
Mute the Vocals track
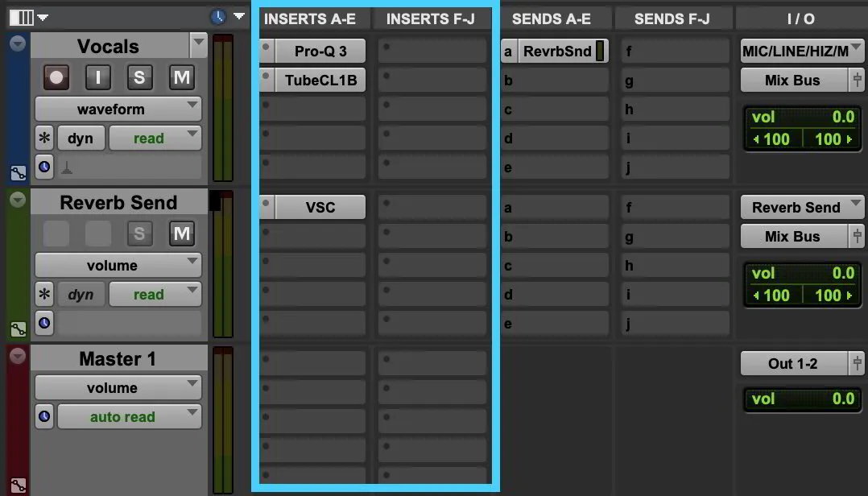[x=181, y=77]
